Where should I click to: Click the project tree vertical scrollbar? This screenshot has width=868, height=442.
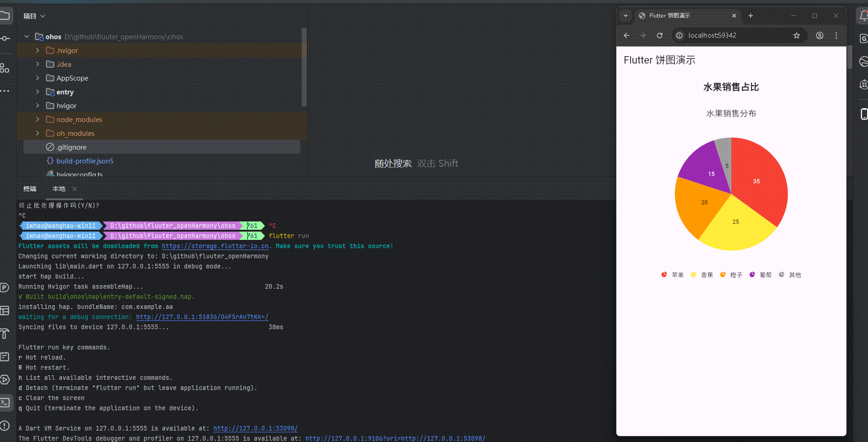[x=304, y=67]
